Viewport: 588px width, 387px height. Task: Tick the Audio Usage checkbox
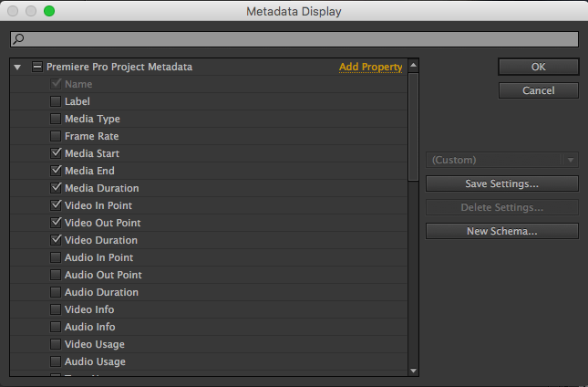coord(56,361)
